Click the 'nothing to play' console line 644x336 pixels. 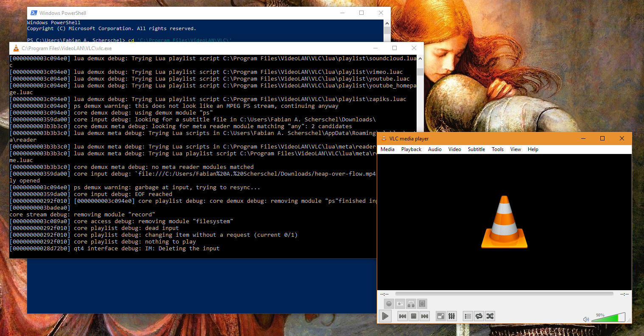[x=103, y=242]
